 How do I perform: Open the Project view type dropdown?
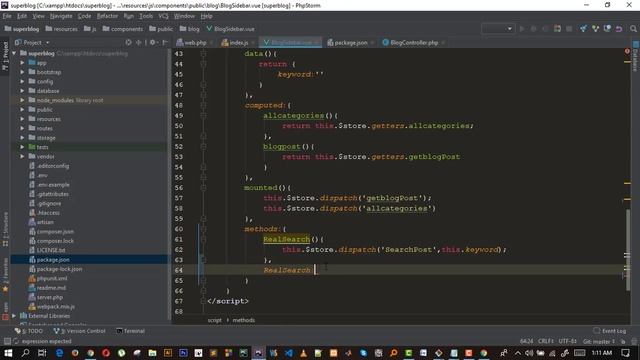pyautogui.click(x=32, y=42)
